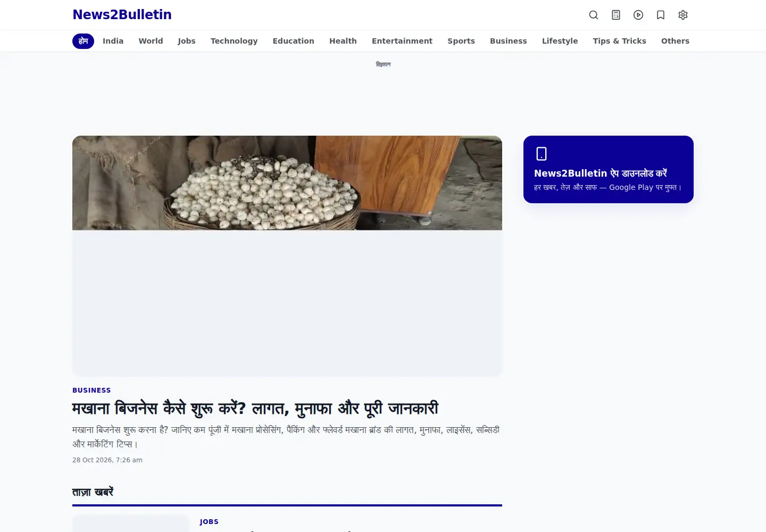Switch to Jobs section
Viewport: 766px width, 532px height.
187,41
